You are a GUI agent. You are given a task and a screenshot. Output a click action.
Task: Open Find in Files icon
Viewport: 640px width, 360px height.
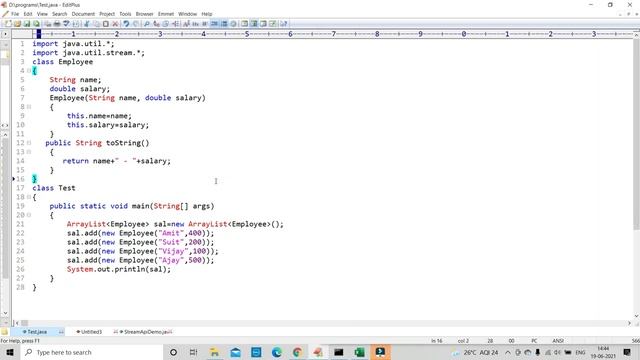point(166,24)
